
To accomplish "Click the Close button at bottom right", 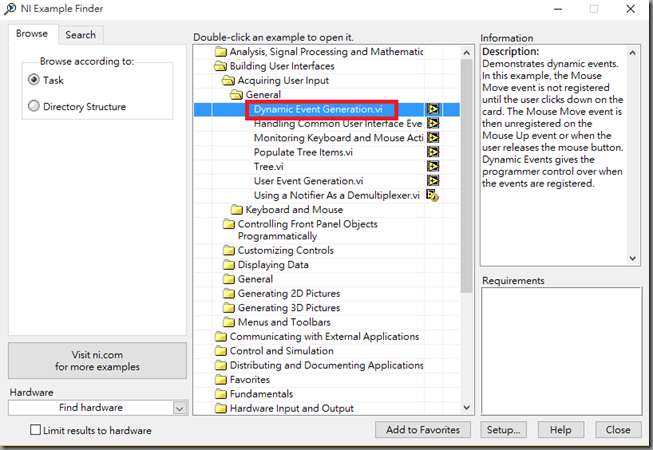I will (618, 430).
